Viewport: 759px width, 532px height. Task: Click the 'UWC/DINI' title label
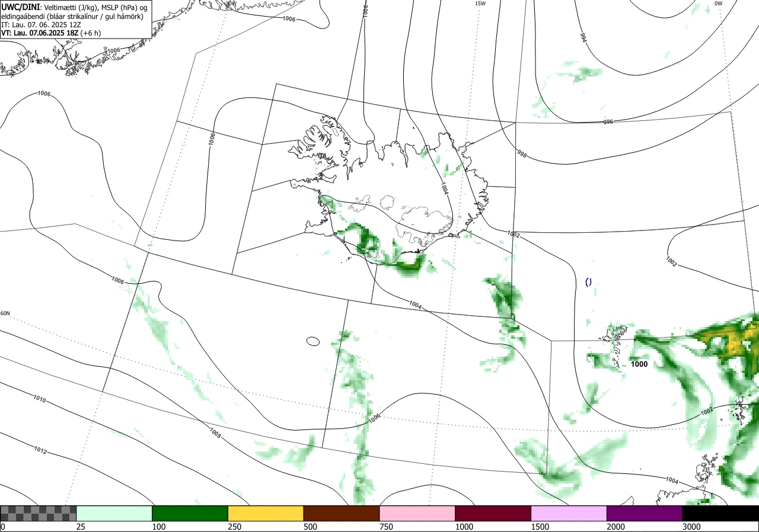(x=21, y=7)
